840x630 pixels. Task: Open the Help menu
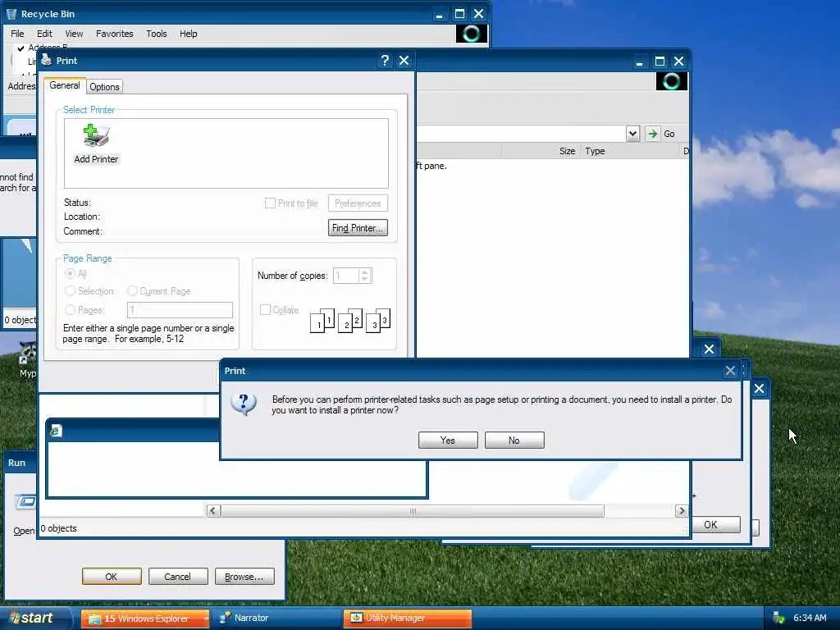point(188,34)
